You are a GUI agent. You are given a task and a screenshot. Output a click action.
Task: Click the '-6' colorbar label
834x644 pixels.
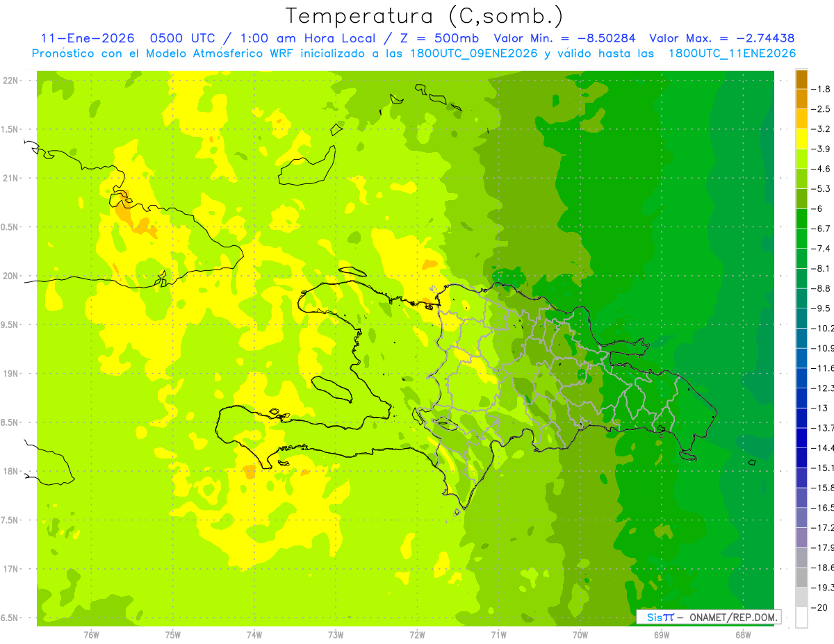(x=818, y=208)
